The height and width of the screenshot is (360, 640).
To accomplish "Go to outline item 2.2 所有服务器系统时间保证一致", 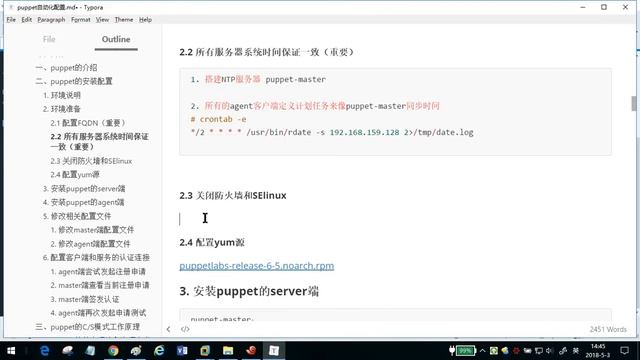I will point(100,142).
